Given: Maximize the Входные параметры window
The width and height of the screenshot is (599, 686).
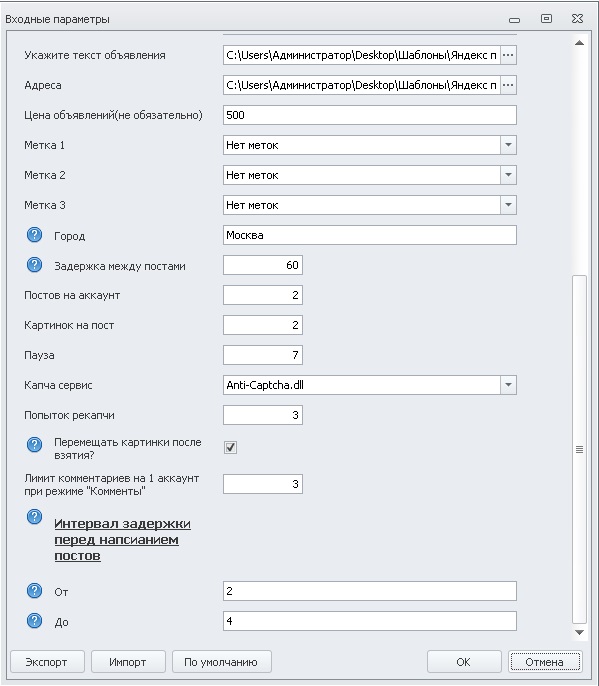Looking at the screenshot, I should tap(546, 18).
